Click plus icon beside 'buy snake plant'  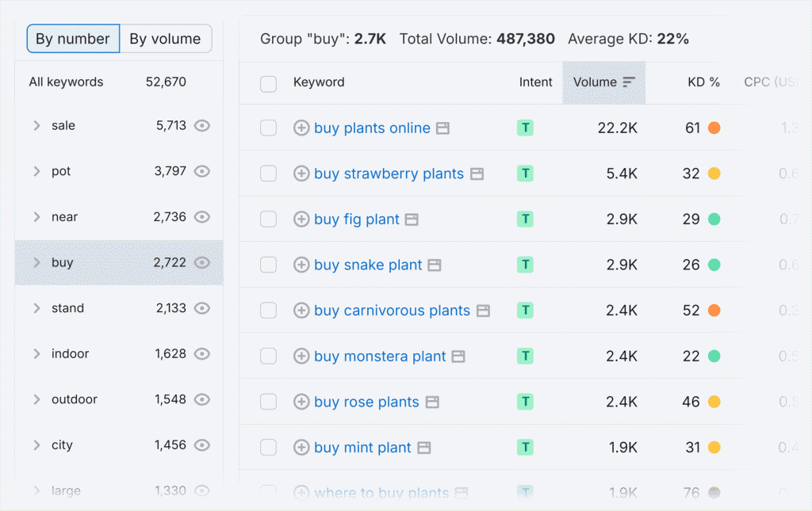tap(301, 265)
